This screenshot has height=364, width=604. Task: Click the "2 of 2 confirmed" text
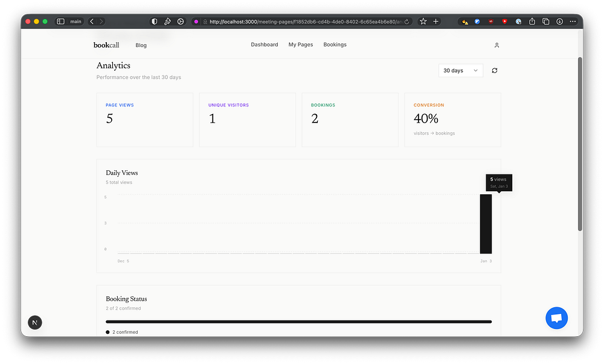pos(123,308)
